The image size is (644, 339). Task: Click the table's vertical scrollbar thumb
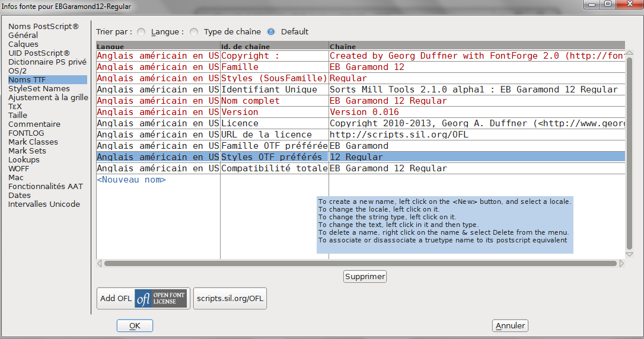point(629,153)
